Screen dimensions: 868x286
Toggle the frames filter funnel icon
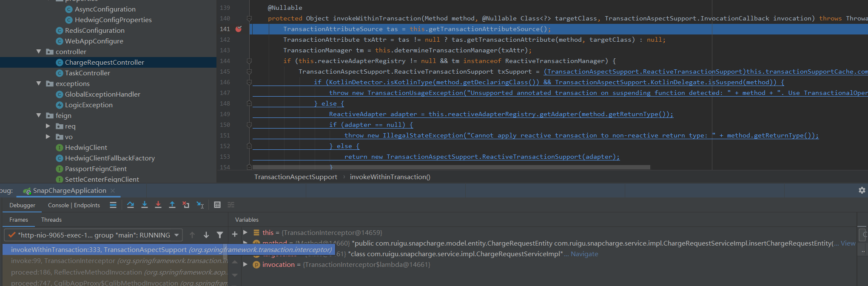point(220,235)
